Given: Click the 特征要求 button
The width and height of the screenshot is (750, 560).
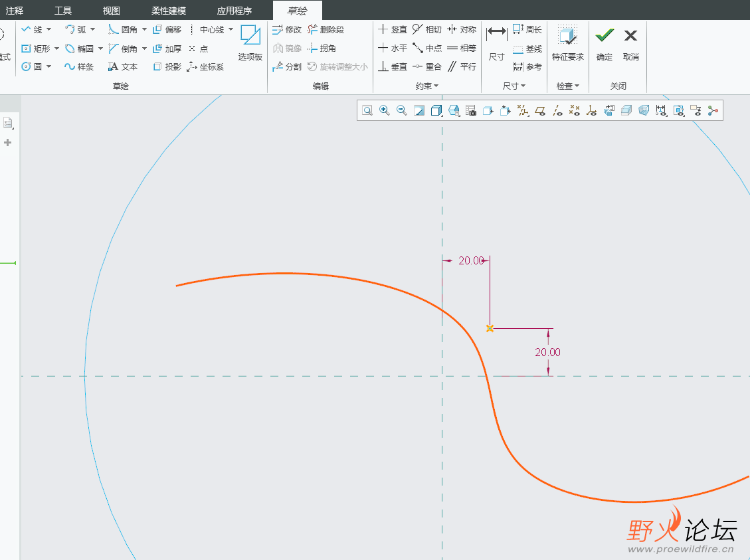Looking at the screenshot, I should coord(568,43).
